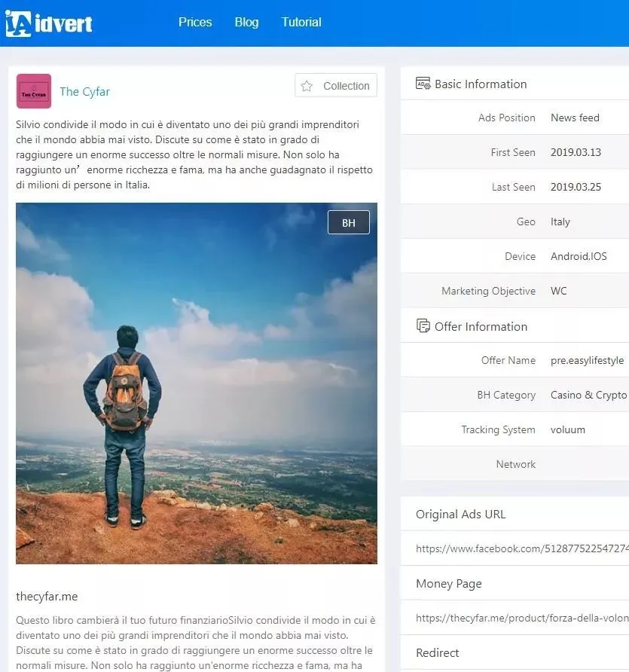Select Last Seen date 2019.03.25
The width and height of the screenshot is (629, 672).
tap(576, 188)
